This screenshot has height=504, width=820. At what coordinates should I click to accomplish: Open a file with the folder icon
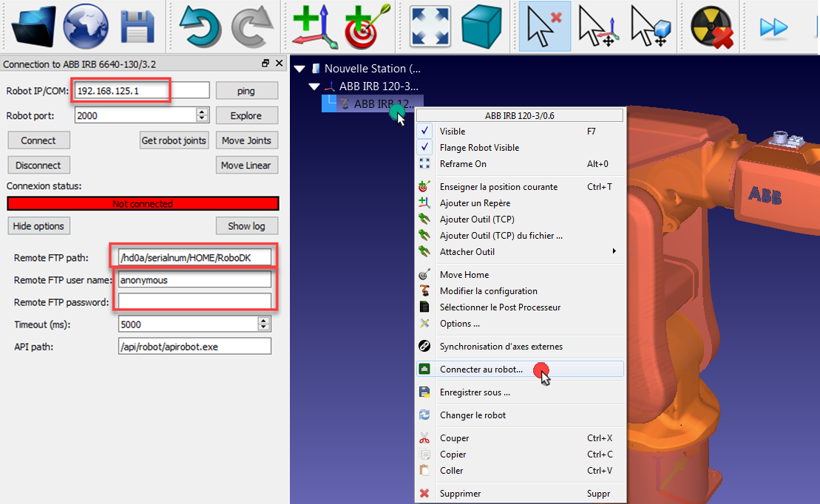point(33,26)
